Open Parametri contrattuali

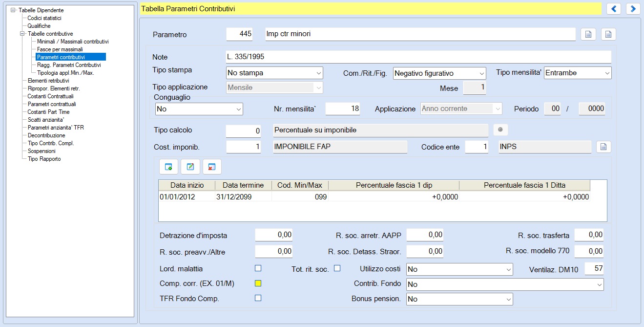click(52, 104)
